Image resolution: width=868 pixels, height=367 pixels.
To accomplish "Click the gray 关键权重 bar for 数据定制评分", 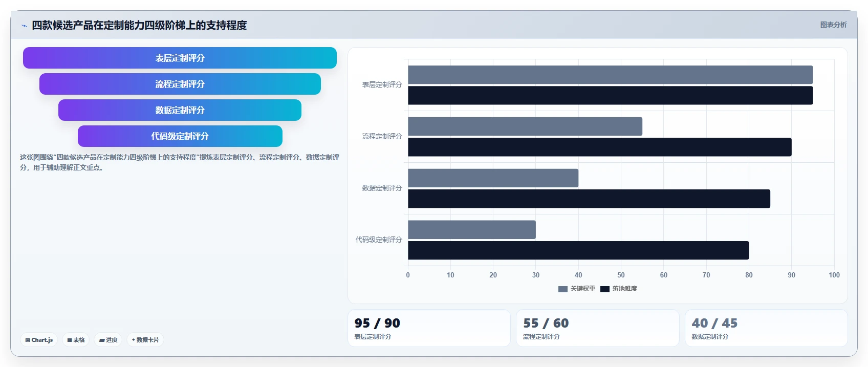I will tap(493, 178).
